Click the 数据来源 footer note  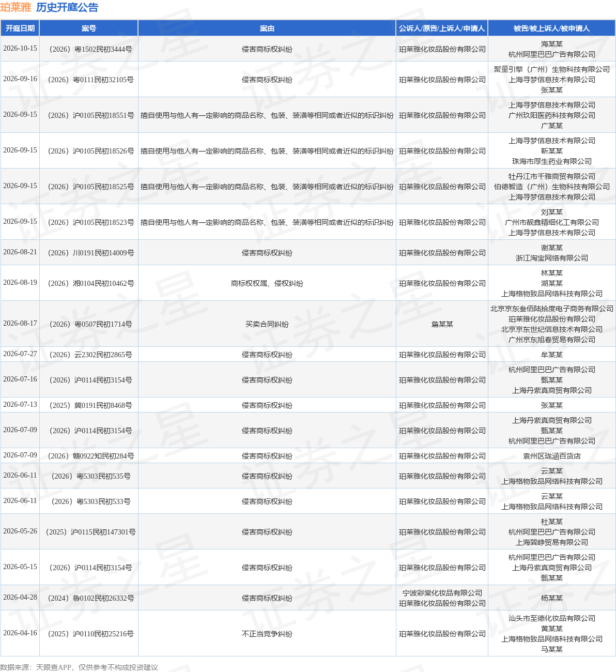[x=79, y=667]
